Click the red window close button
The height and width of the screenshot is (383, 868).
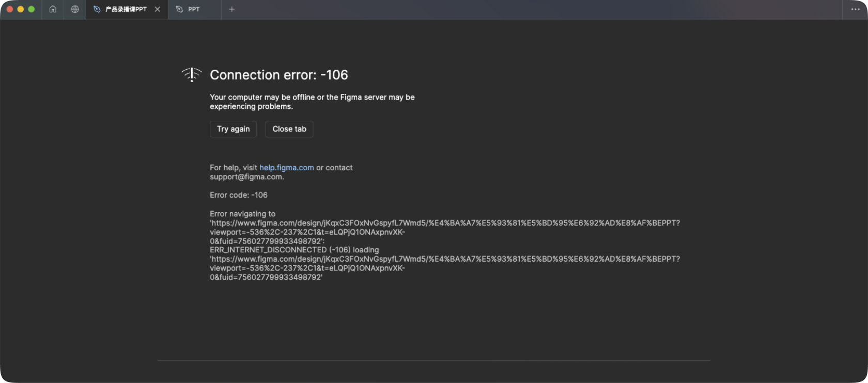[10, 9]
